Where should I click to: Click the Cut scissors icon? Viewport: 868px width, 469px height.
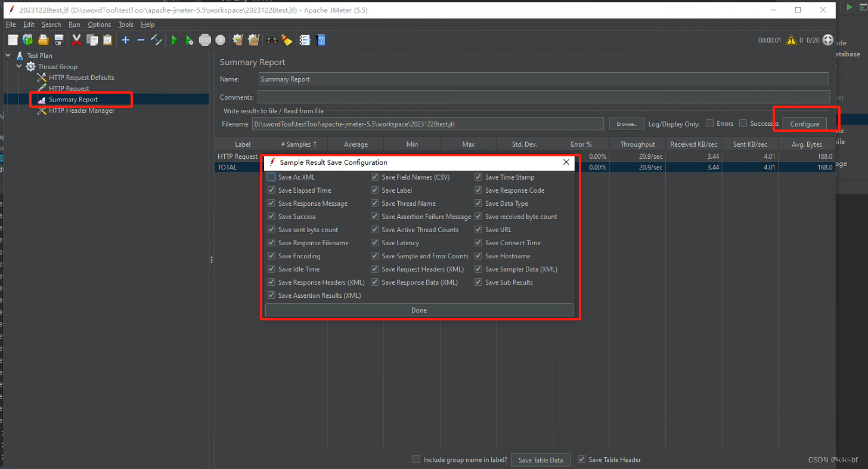coord(76,40)
